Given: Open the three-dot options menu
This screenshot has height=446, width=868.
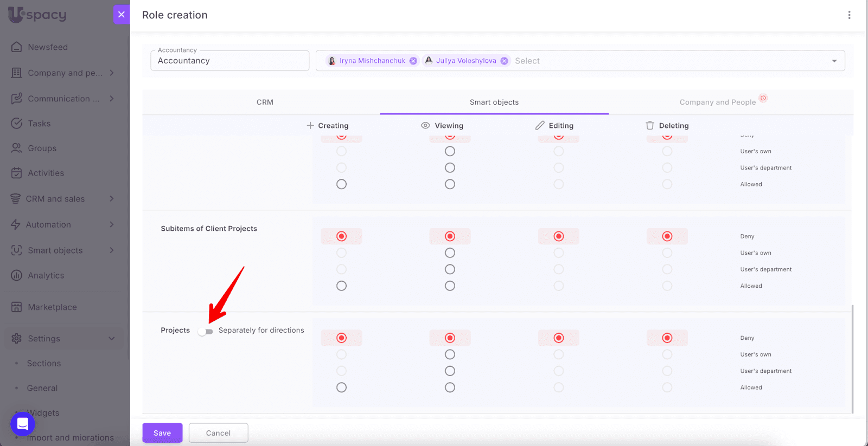Looking at the screenshot, I should click(849, 15).
